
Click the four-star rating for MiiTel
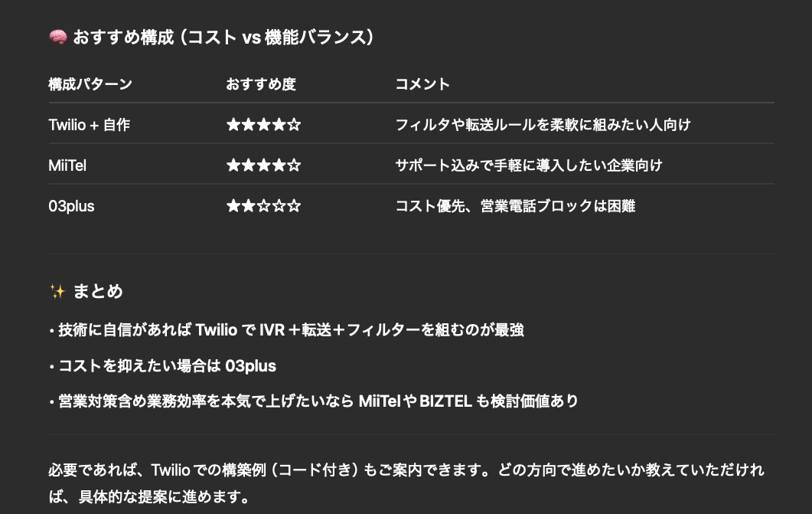(263, 165)
